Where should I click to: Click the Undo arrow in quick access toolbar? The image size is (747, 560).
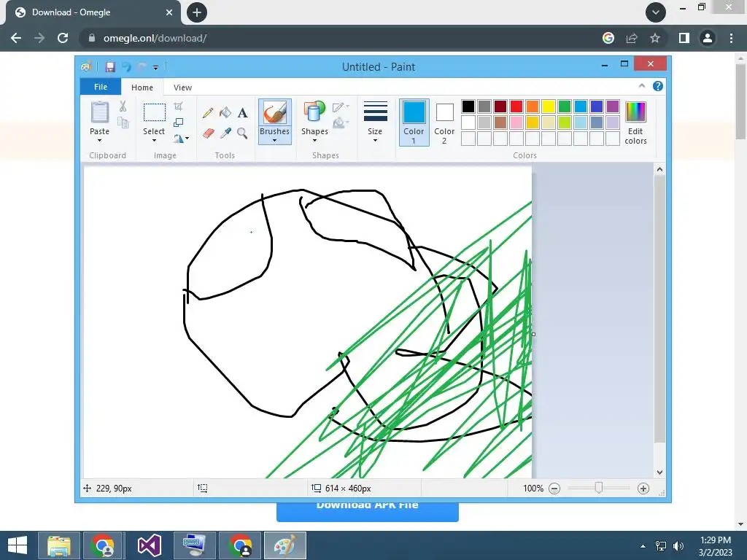(x=126, y=67)
